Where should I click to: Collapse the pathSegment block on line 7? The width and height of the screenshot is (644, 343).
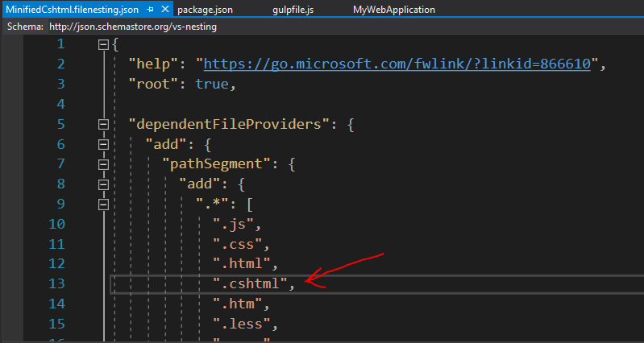pos(103,164)
